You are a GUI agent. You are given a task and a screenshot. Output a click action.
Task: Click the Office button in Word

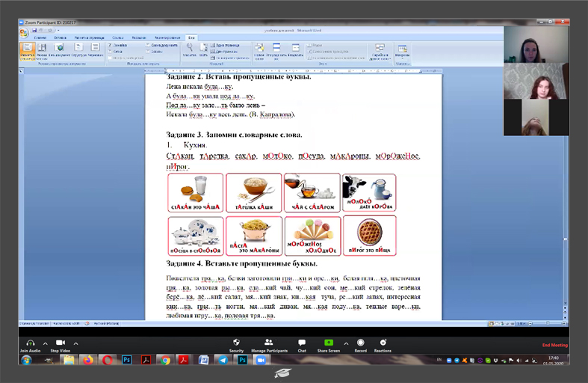[24, 33]
